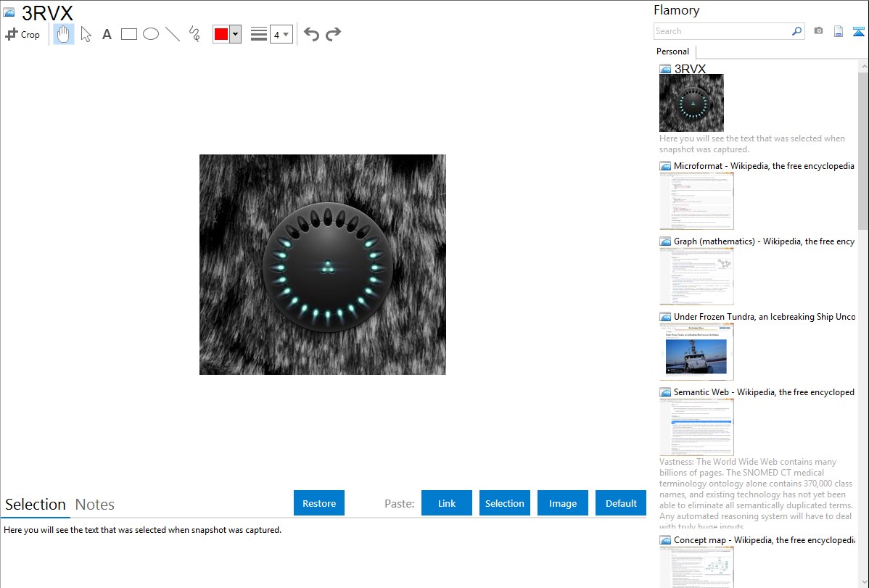Undo the last edit

[311, 34]
